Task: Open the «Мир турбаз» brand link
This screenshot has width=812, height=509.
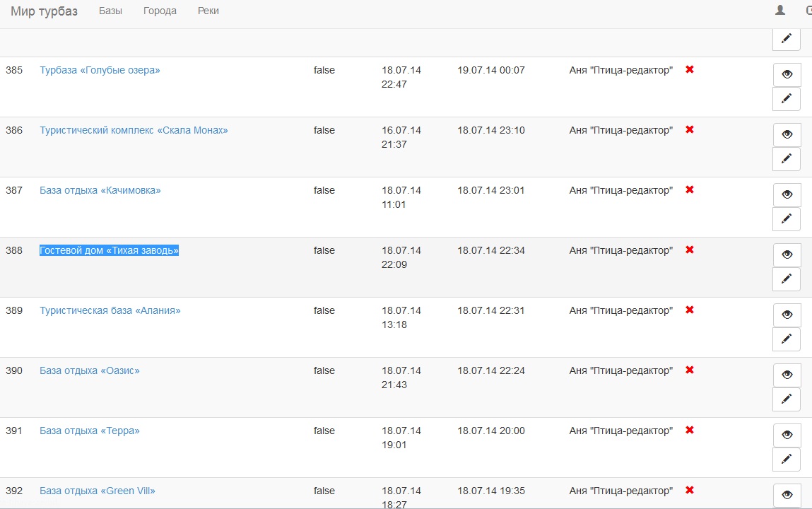Action: pos(44,11)
